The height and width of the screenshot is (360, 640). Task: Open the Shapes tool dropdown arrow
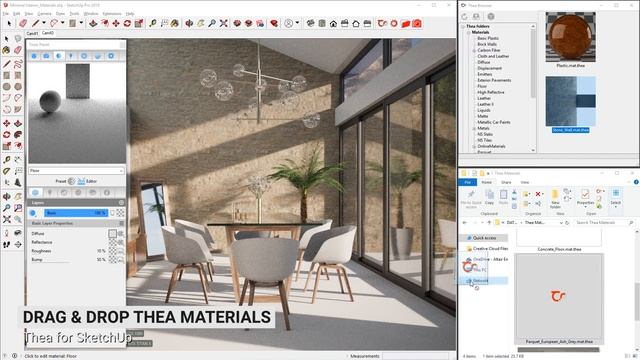coord(81,23)
